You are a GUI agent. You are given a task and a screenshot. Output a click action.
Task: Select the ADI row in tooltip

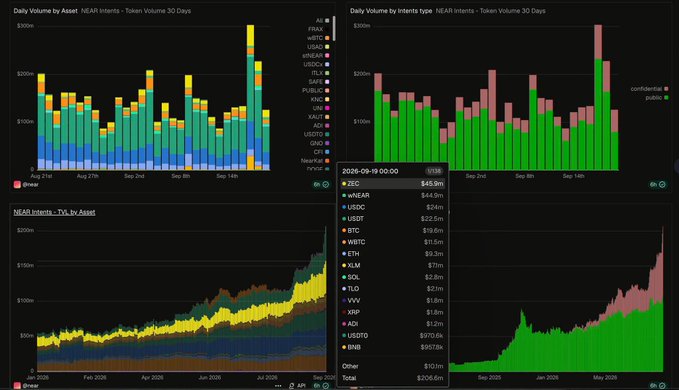click(393, 324)
